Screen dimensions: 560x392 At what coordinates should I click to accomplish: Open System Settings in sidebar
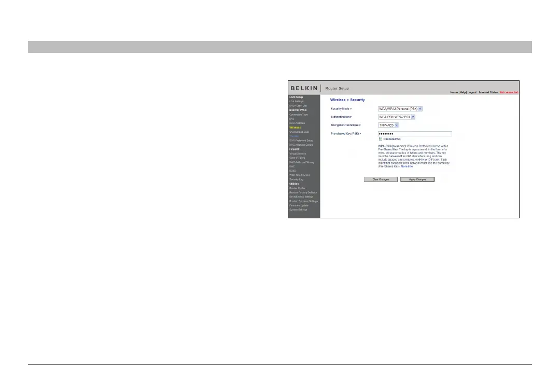[x=298, y=210]
